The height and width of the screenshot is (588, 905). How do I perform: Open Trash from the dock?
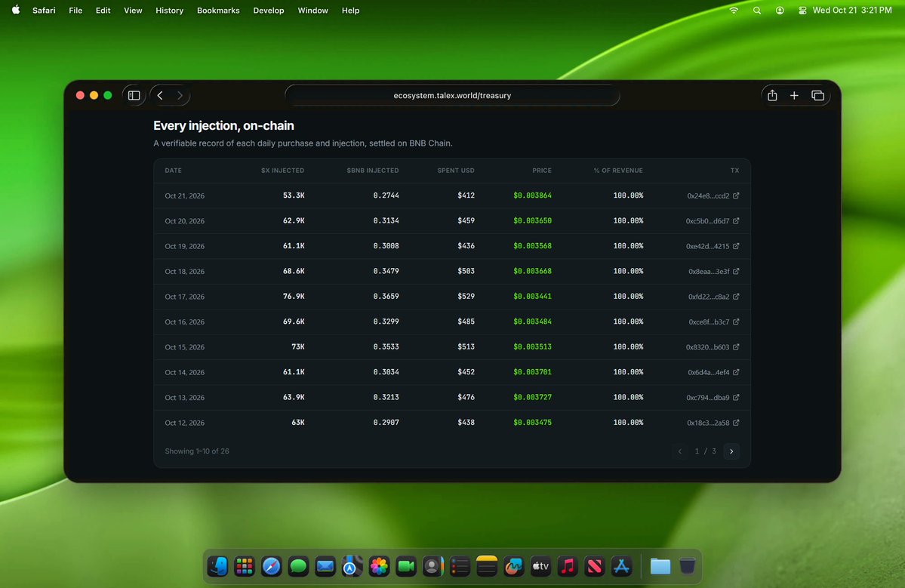(x=687, y=566)
